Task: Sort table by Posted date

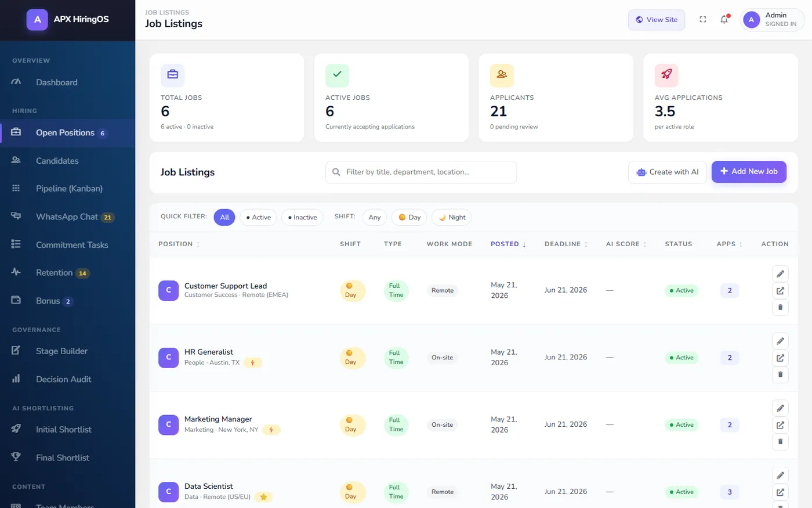Action: pos(508,244)
